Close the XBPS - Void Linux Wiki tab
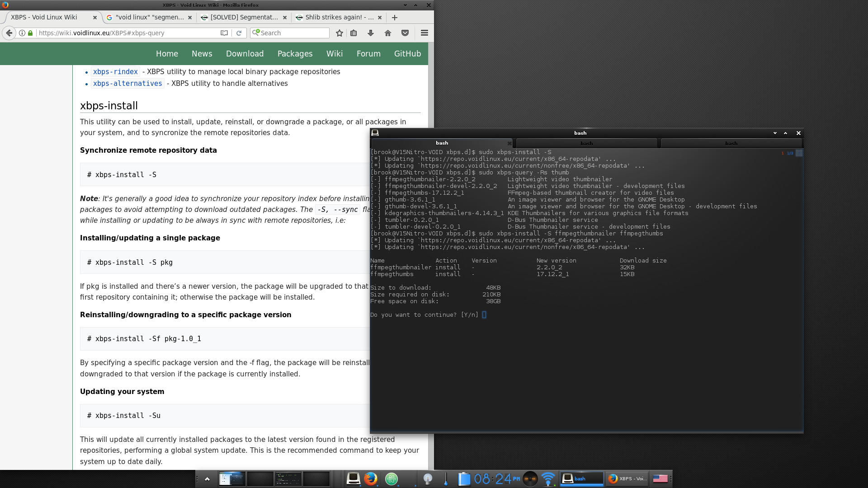 point(95,18)
